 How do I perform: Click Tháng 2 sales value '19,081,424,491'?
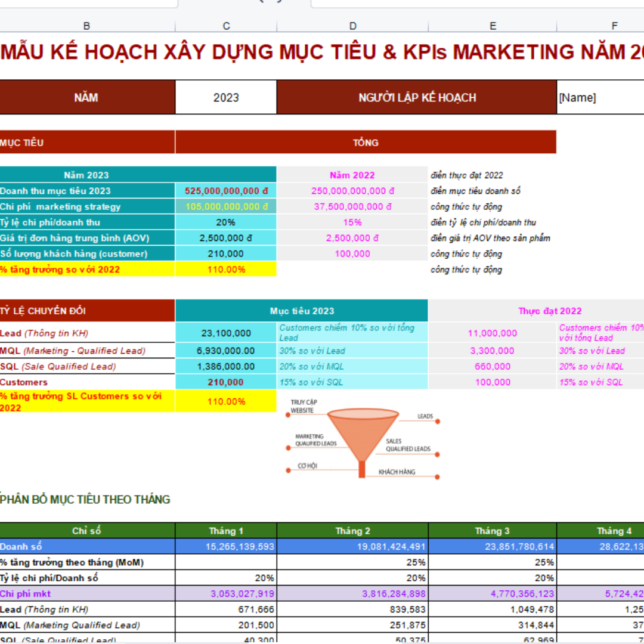click(x=352, y=546)
